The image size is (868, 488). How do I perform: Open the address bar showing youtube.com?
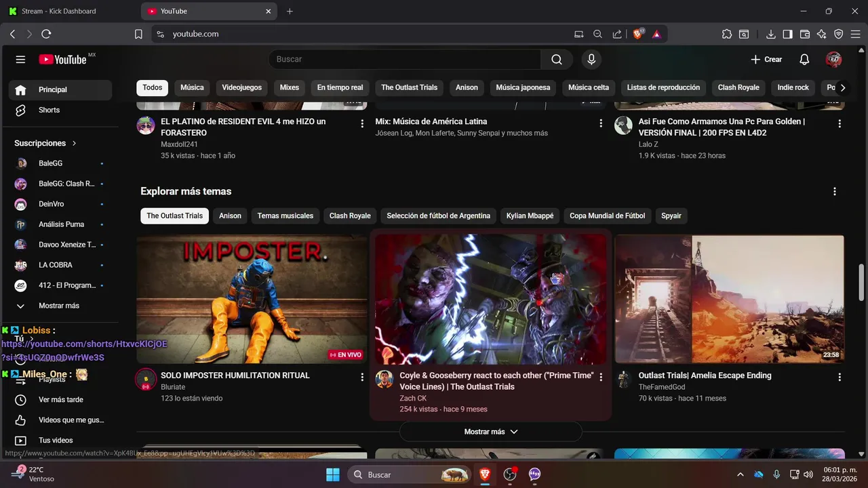(359, 34)
